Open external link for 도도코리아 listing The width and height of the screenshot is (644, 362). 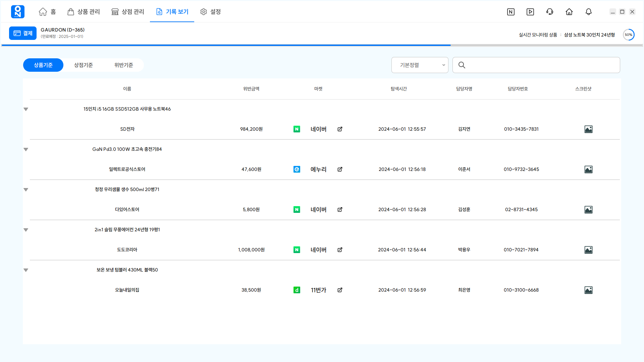click(340, 250)
